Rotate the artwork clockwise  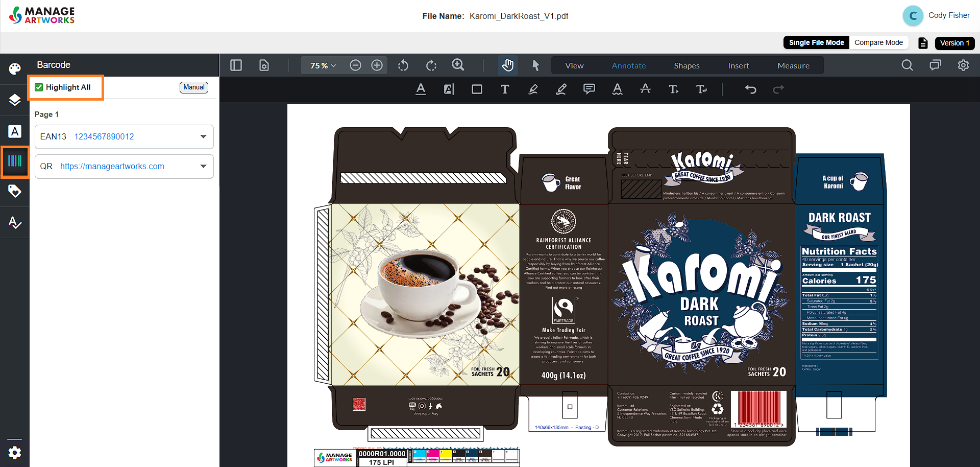point(431,65)
